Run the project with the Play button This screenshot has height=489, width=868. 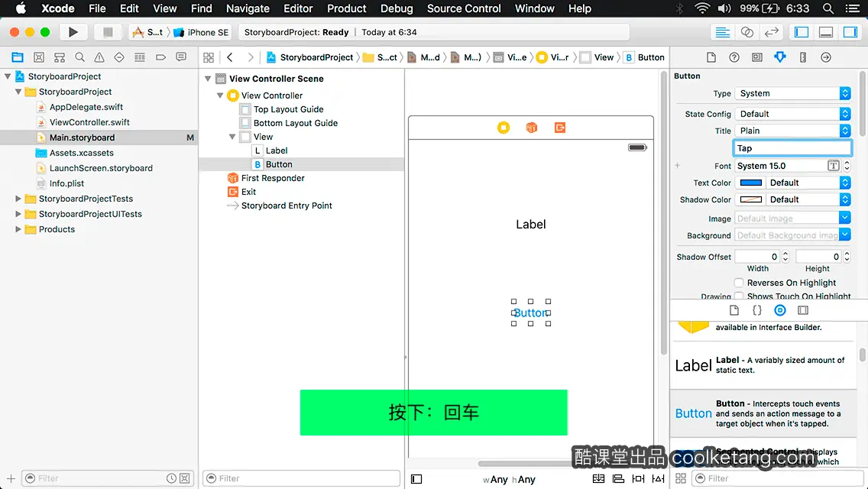pyautogui.click(x=73, y=32)
